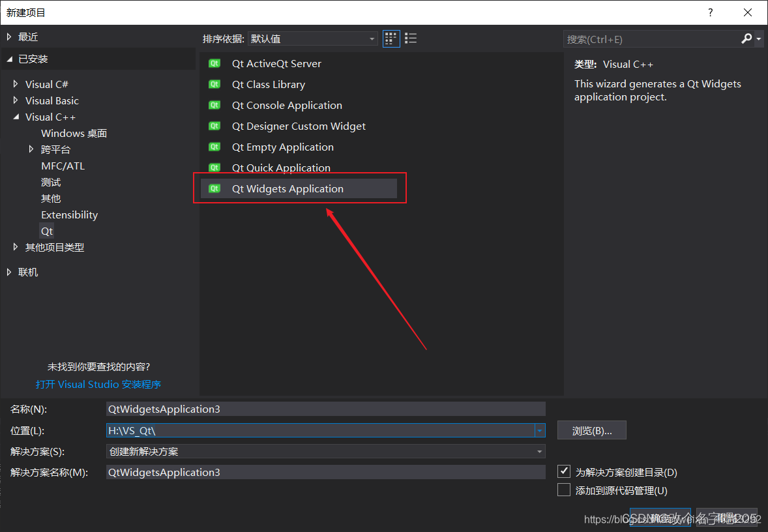Enable add to source control checkbox
768x532 pixels.
pyautogui.click(x=564, y=490)
